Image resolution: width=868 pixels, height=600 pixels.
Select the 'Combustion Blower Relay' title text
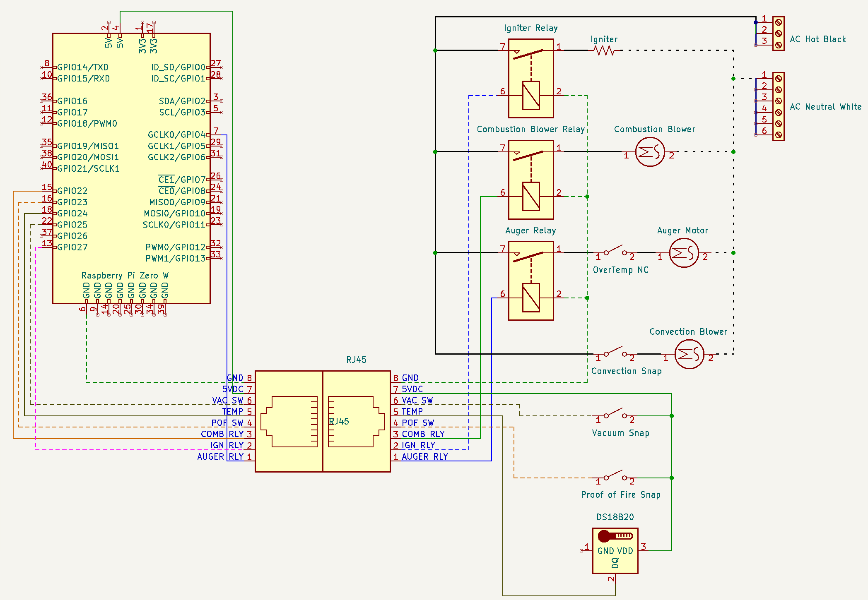point(531,129)
